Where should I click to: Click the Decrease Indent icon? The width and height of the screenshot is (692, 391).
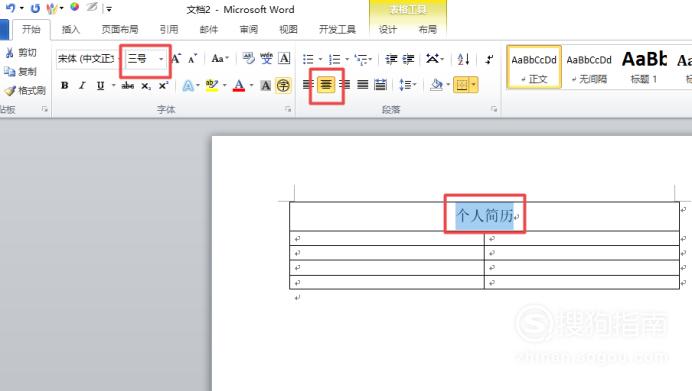pos(391,59)
